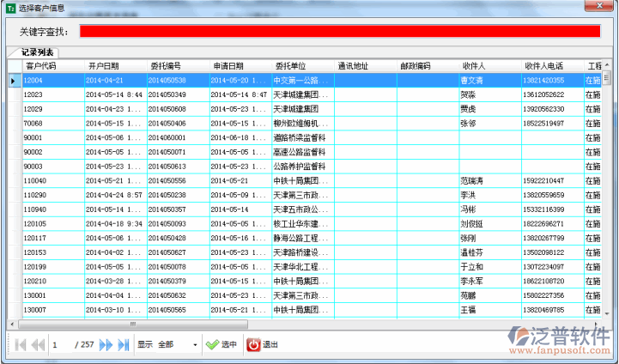
Task: Click the green checkmark 选中 icon
Action: [x=212, y=344]
